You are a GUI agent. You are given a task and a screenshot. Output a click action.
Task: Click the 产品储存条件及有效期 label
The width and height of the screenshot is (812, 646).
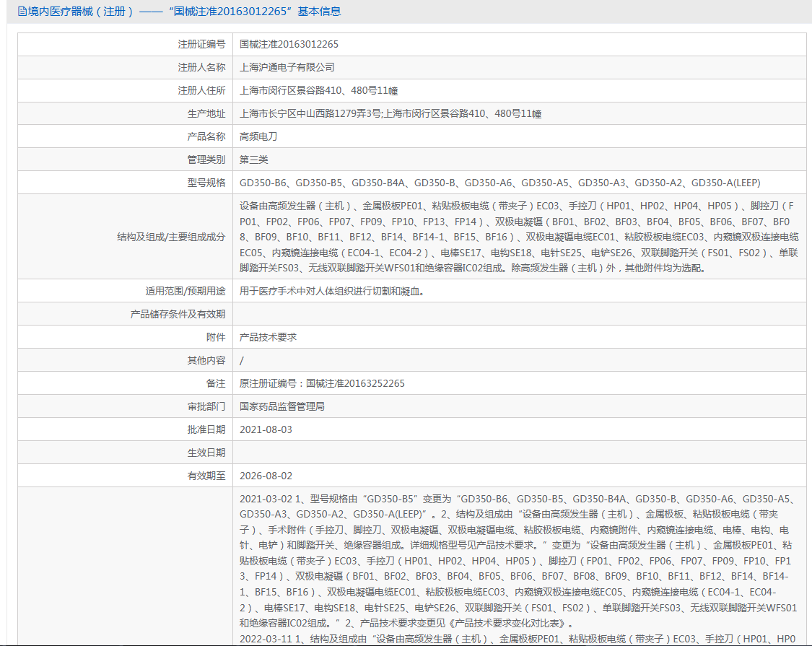point(178,314)
